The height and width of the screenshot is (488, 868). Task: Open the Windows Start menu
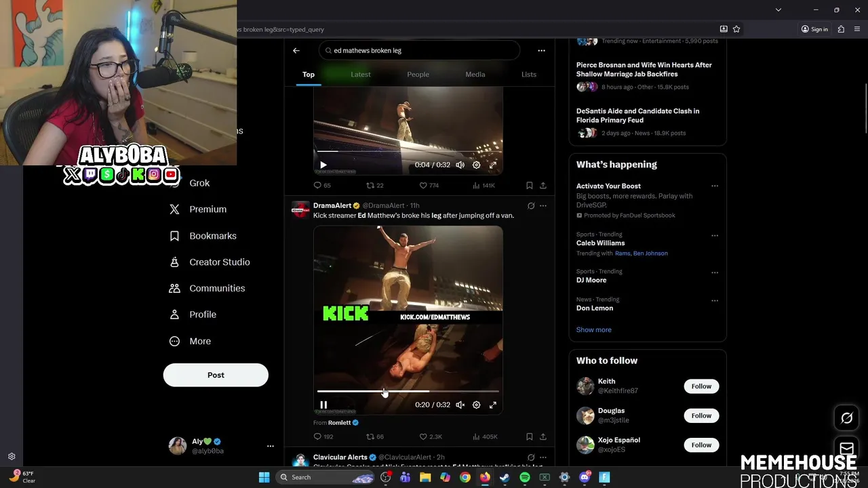[264, 477]
